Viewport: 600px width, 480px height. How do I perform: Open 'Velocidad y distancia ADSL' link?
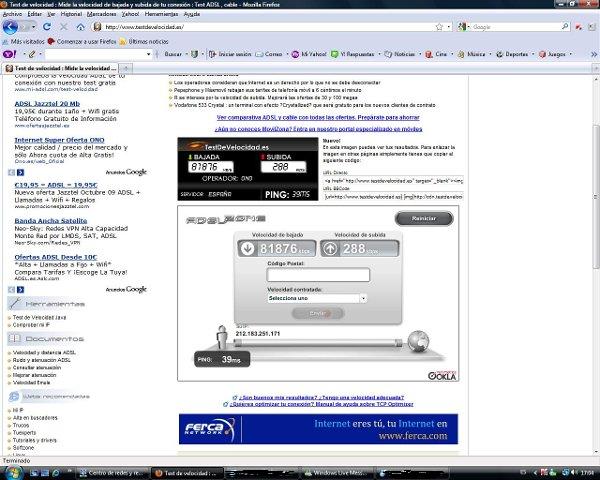pos(44,353)
